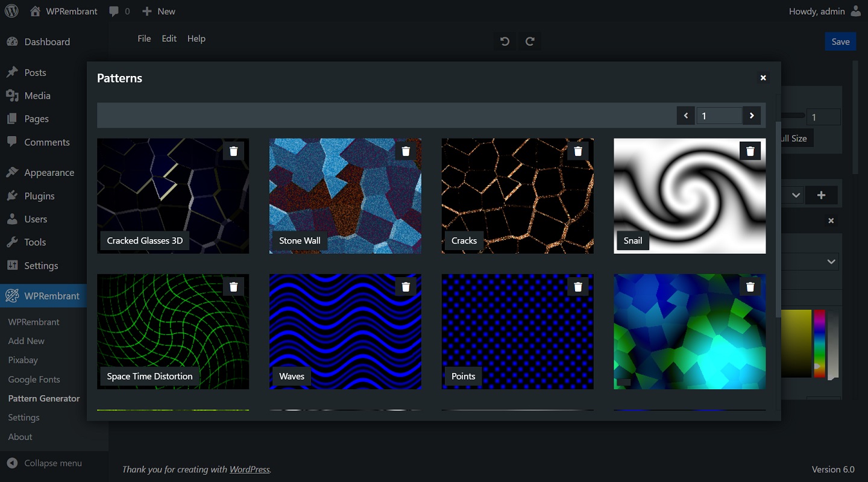Remove the Cracks pattern with the trash icon
Viewport: 868px width, 482px height.
click(x=578, y=151)
